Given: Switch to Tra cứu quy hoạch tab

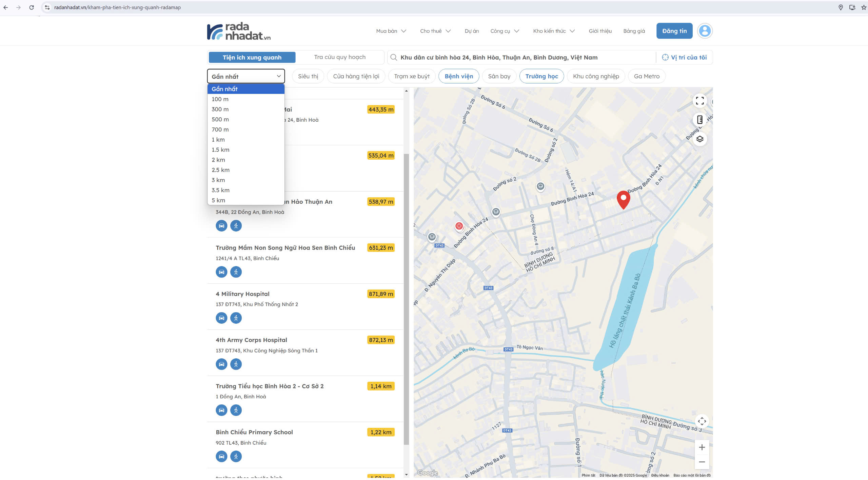Looking at the screenshot, I should (339, 57).
